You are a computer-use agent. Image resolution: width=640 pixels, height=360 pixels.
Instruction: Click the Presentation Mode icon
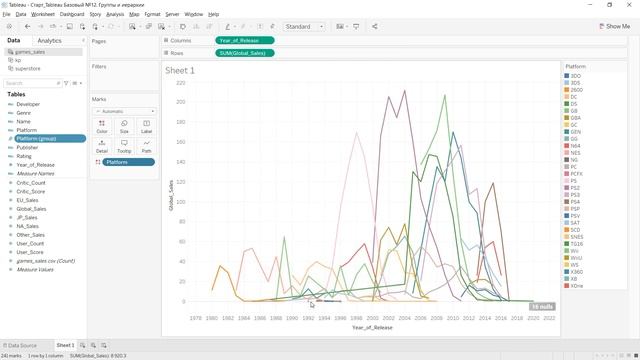[x=356, y=27]
